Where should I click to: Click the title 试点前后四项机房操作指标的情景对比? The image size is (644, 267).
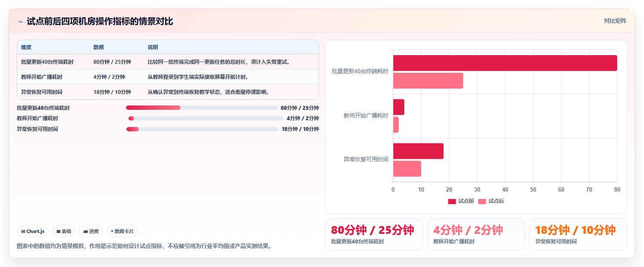point(100,21)
